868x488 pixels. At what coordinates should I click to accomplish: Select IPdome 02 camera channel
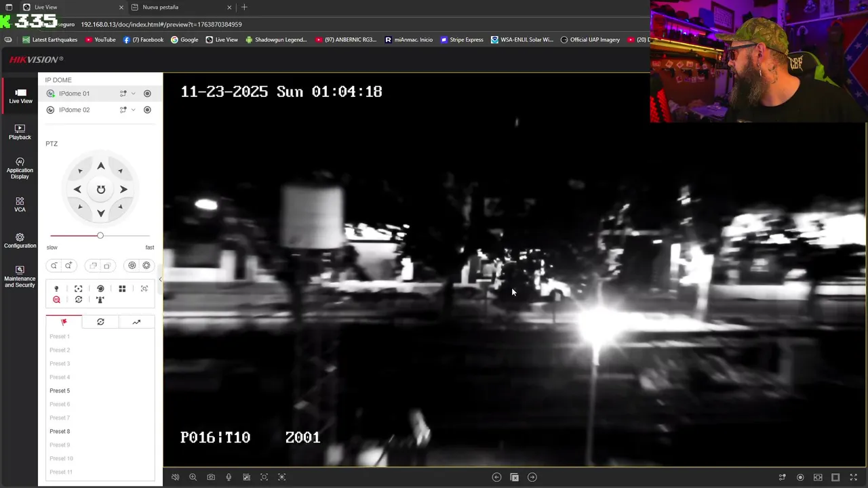point(74,110)
